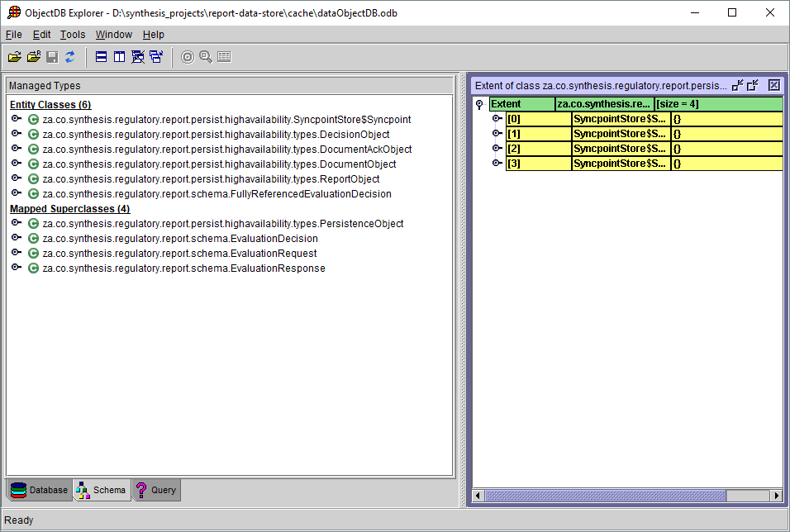
Task: Expand the DocumentAckObject tree node
Action: click(17, 149)
